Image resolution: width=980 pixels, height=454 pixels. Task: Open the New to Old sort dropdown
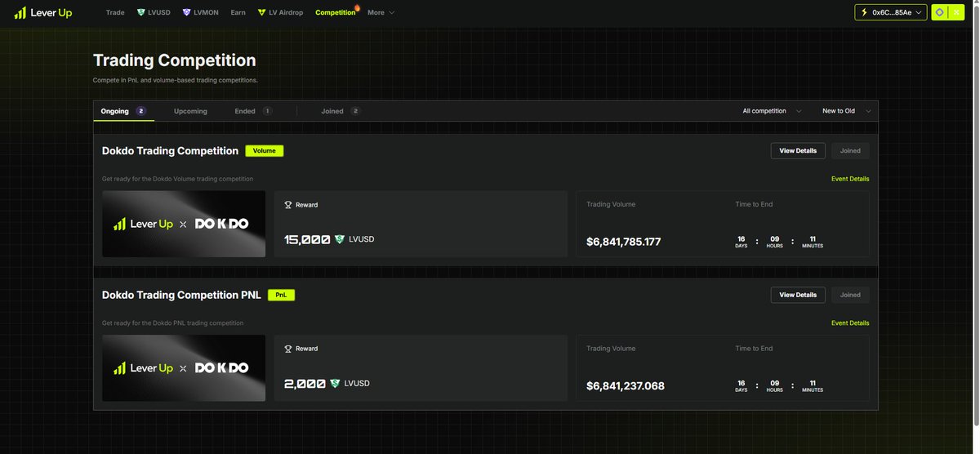point(847,111)
